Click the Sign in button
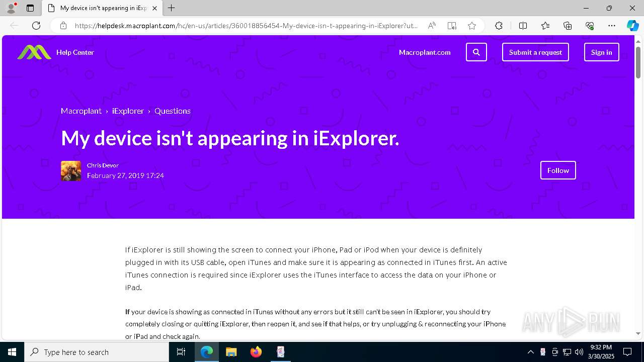The image size is (644, 362). click(x=602, y=52)
